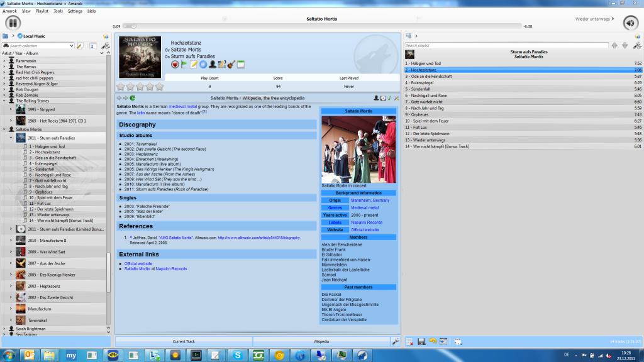Expand The Ramus artist node
The image size is (644, 362).
[x=4, y=67]
